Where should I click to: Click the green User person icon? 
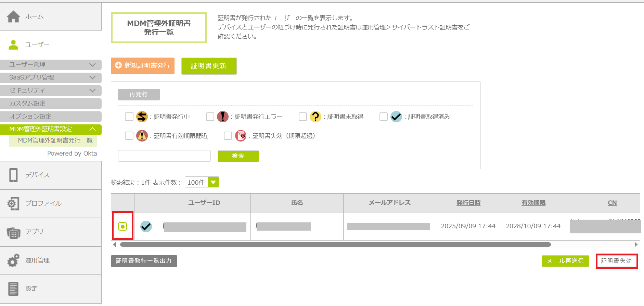13,45
